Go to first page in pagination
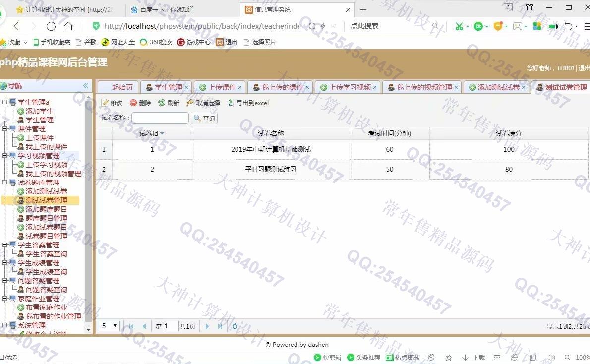Screen dimensions: 590x364 click(131, 326)
